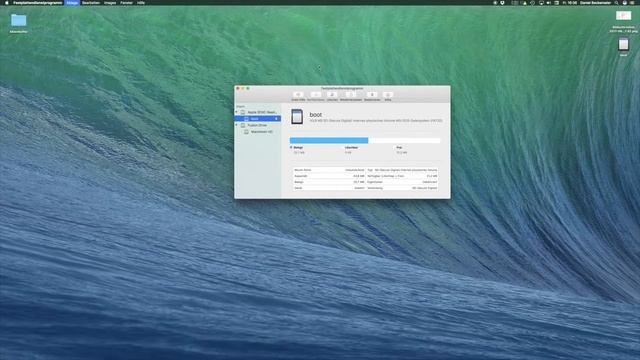
Task: Click the volume icon in menu bar
Action: point(549,2)
